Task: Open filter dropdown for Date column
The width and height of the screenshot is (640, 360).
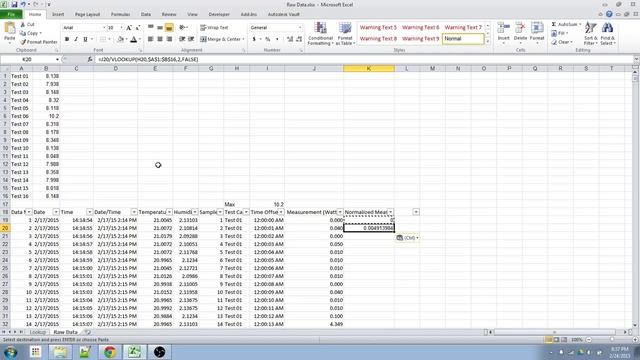Action: (56, 212)
